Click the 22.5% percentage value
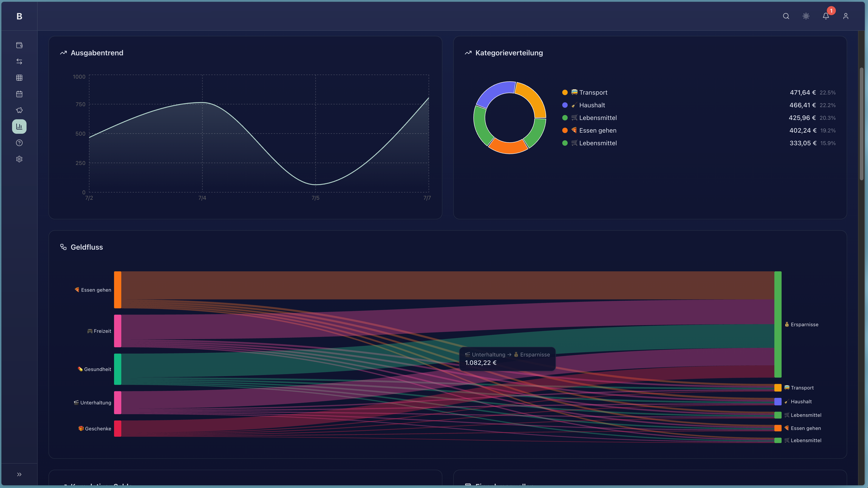Viewport: 868px width, 488px height. (827, 93)
